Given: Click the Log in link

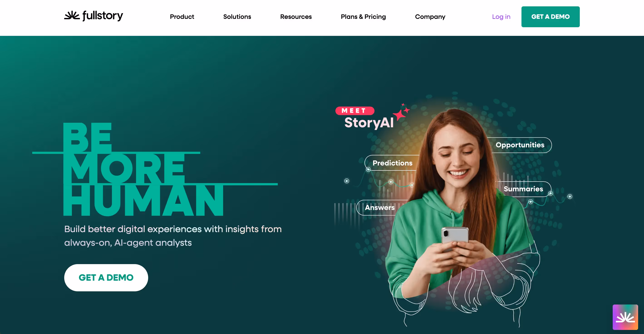Looking at the screenshot, I should point(501,17).
